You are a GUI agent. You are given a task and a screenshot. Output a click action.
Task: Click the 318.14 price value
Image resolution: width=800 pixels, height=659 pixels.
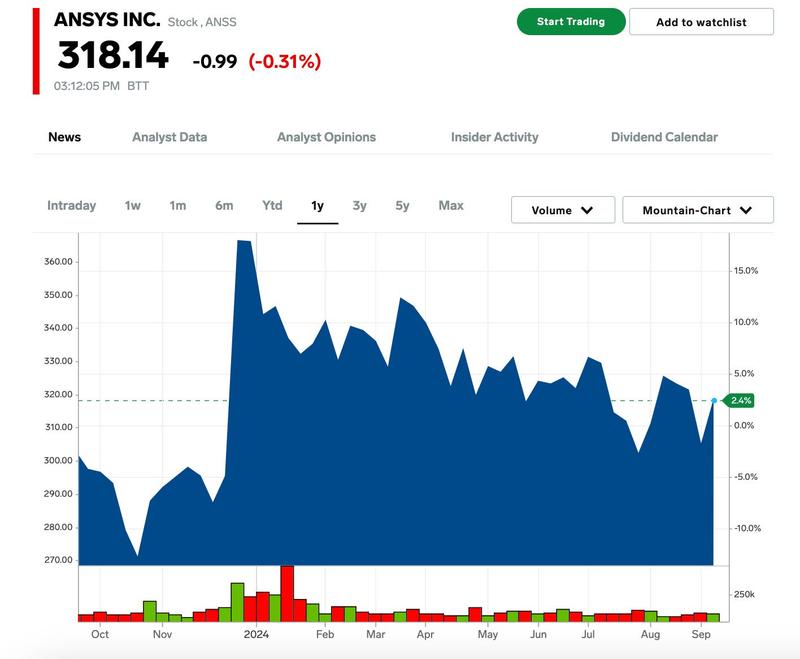pos(113,55)
